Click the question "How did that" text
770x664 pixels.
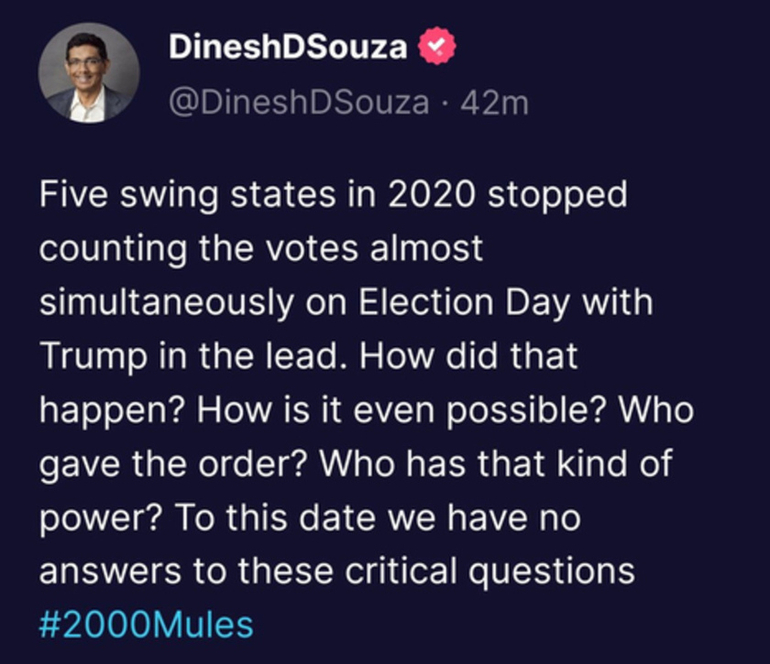[478, 356]
